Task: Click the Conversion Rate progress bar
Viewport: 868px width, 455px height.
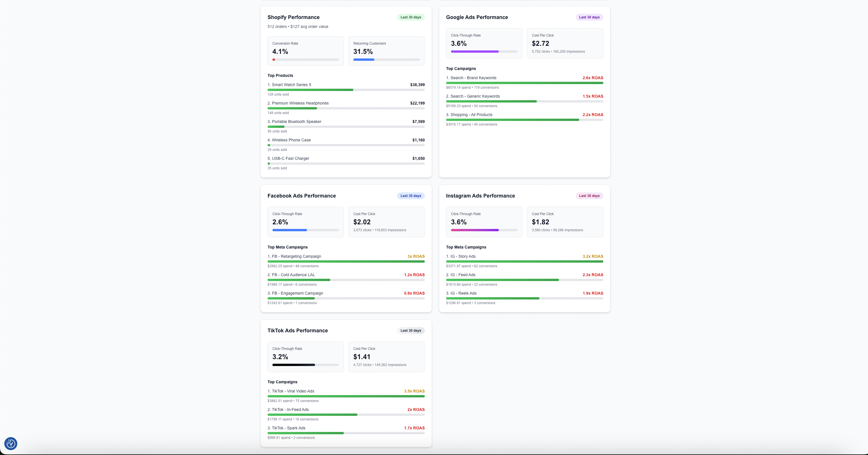Action: point(305,60)
